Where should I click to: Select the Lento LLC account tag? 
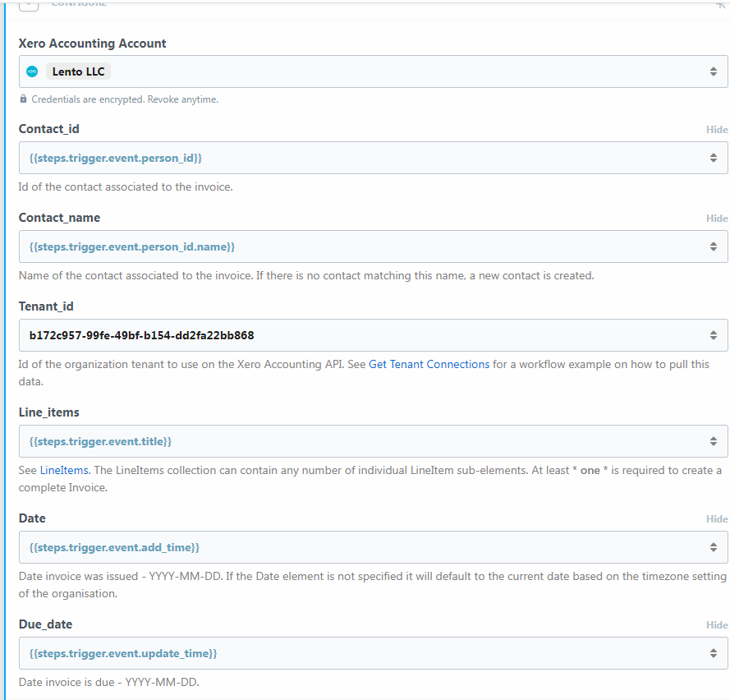[78, 71]
